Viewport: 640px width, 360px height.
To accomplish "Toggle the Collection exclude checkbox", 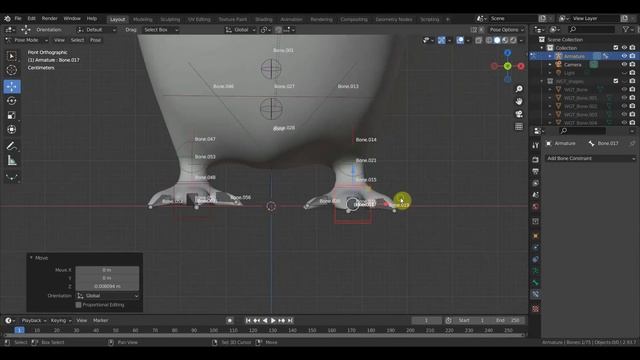I will (x=616, y=48).
